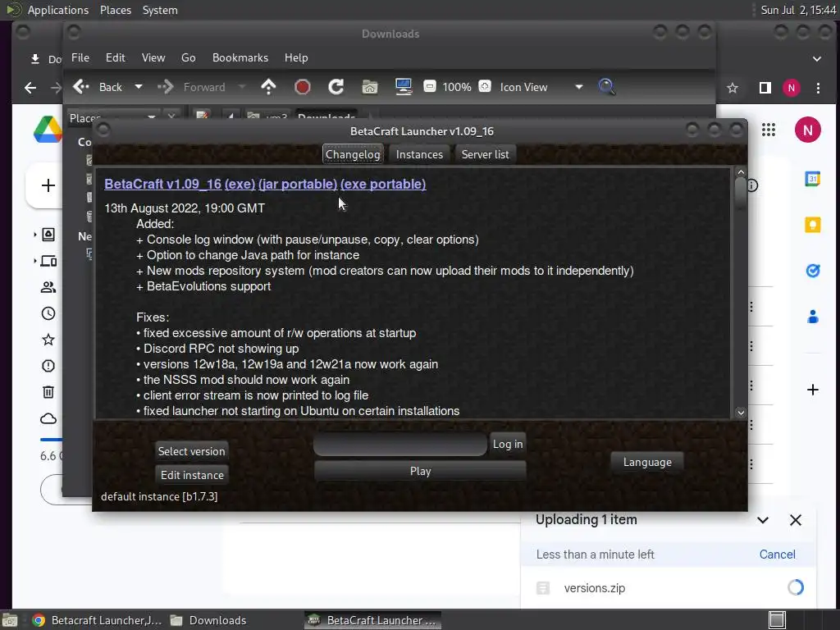Click the Search magnifier in file manager
Screen dimensions: 840x630
(606, 87)
